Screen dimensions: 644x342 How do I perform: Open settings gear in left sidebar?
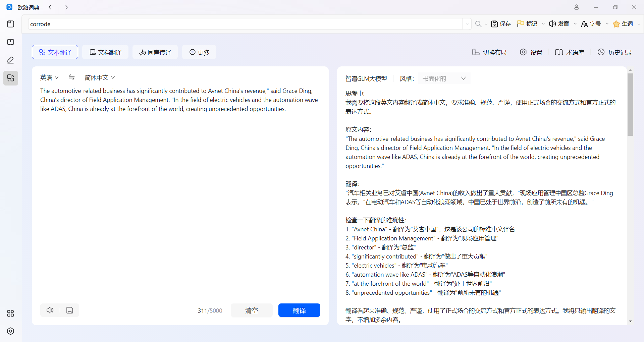coord(11,331)
